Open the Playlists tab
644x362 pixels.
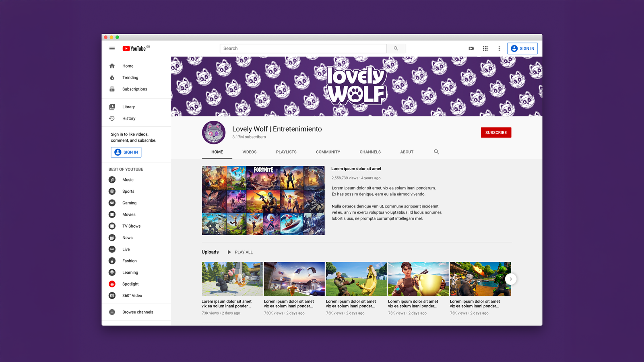coord(286,152)
